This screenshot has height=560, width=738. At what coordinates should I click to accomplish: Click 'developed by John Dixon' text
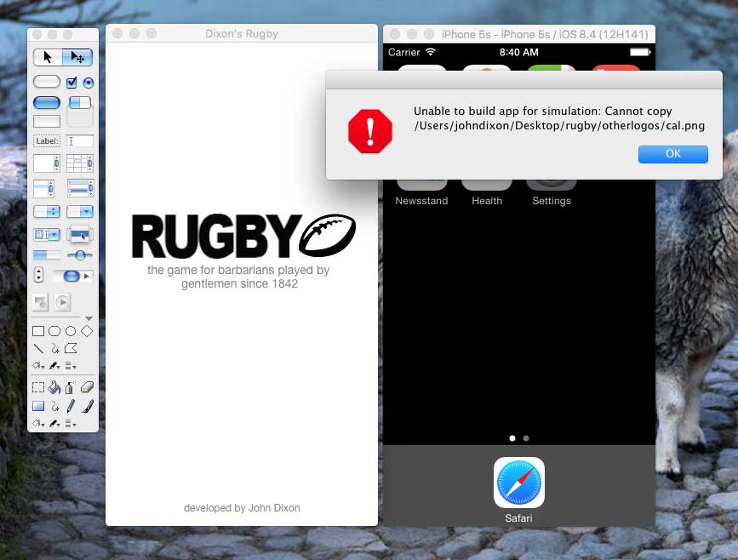click(x=242, y=508)
